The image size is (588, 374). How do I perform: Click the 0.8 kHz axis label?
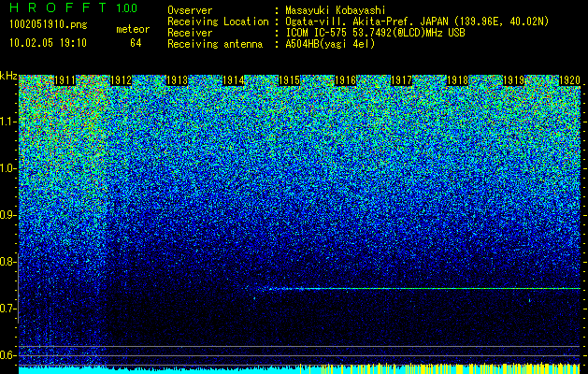(x=7, y=262)
